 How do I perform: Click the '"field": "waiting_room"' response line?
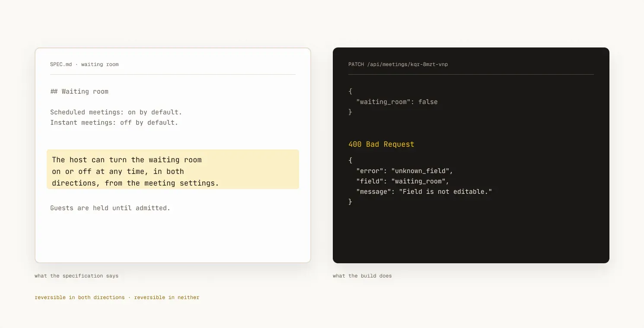403,181
